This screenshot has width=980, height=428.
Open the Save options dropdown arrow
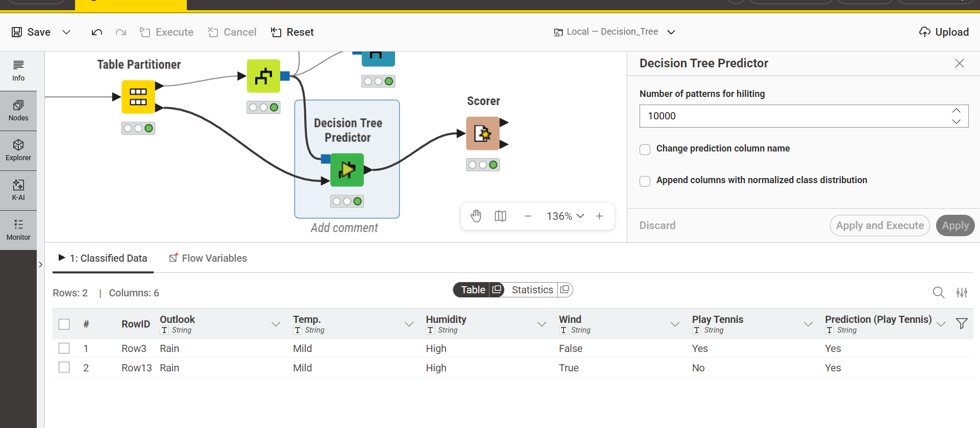(x=66, y=32)
